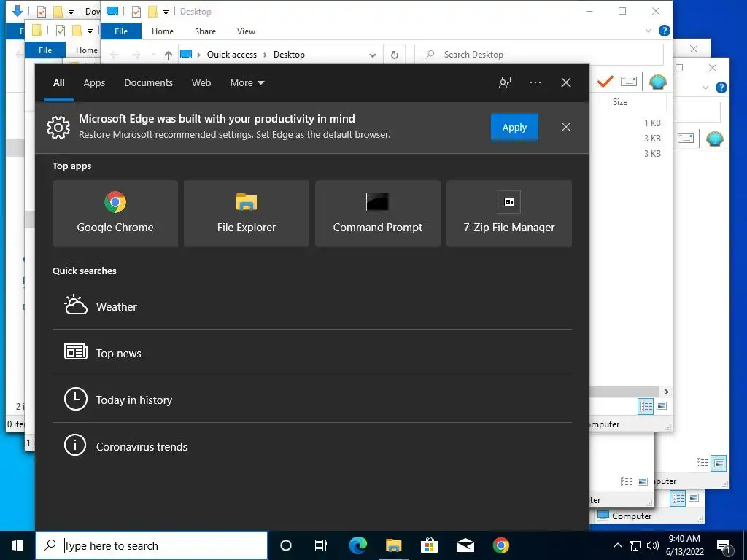The height and width of the screenshot is (560, 747).
Task: Open Google Chrome from Top apps
Action: (115, 214)
